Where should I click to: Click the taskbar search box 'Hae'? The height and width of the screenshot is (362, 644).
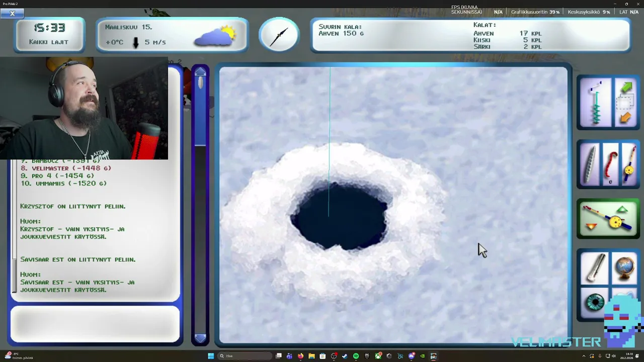pyautogui.click(x=245, y=356)
